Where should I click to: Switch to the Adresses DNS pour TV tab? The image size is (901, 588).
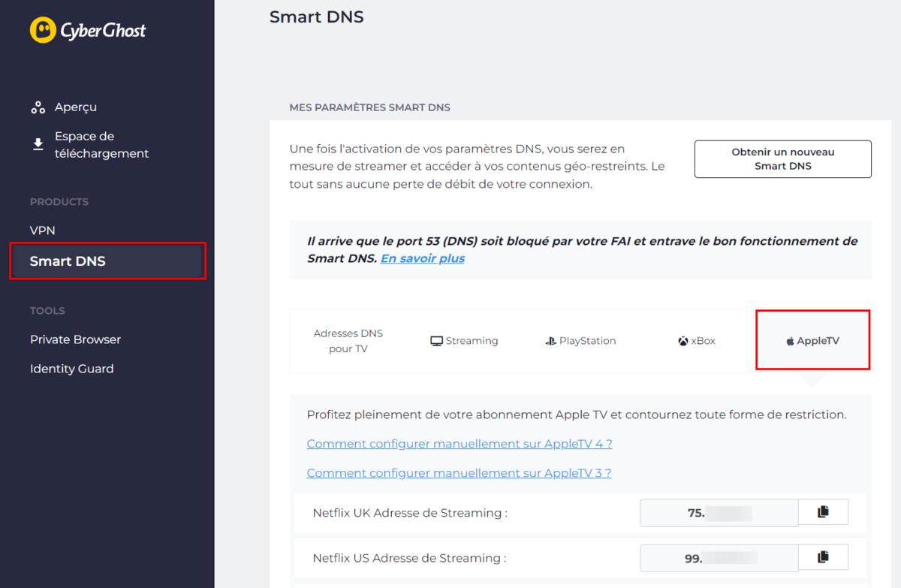point(348,341)
